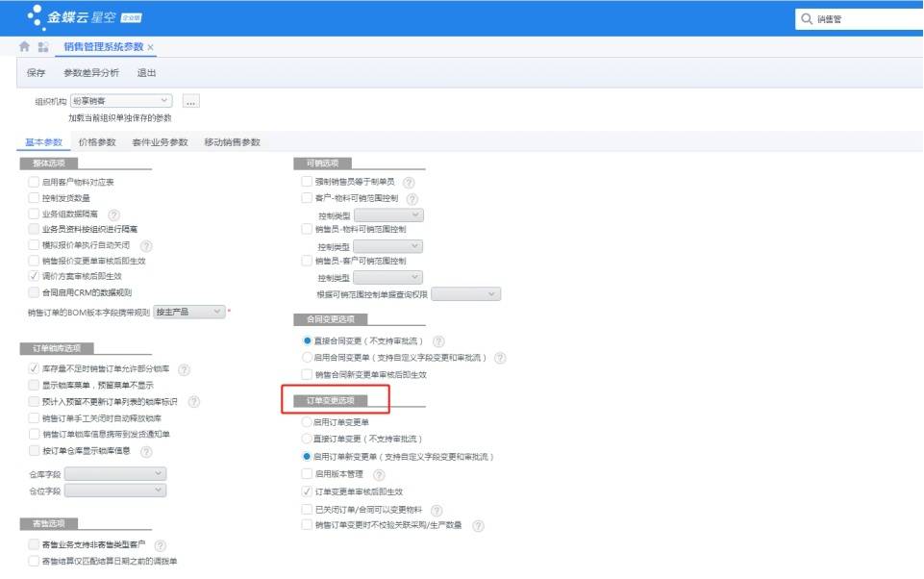Viewport: 924px width, 579px height.
Task: Click the 金蝶云星空 logo
Action: pos(85,17)
